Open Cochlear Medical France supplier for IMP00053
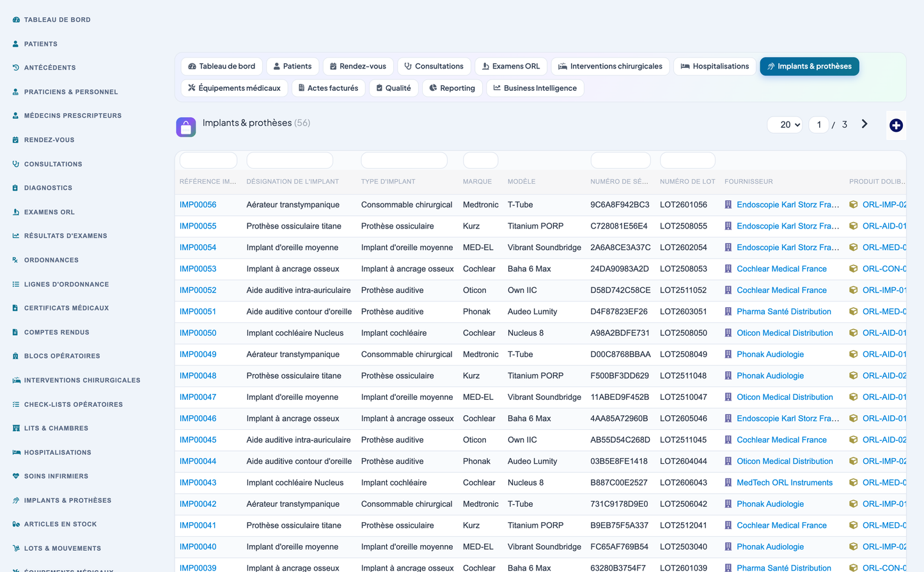This screenshot has height=572, width=924. tap(781, 269)
